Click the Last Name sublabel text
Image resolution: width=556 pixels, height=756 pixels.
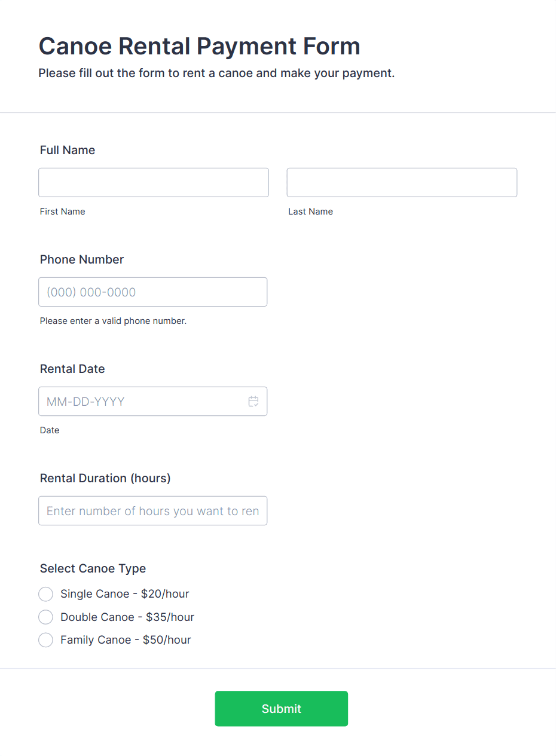310,212
